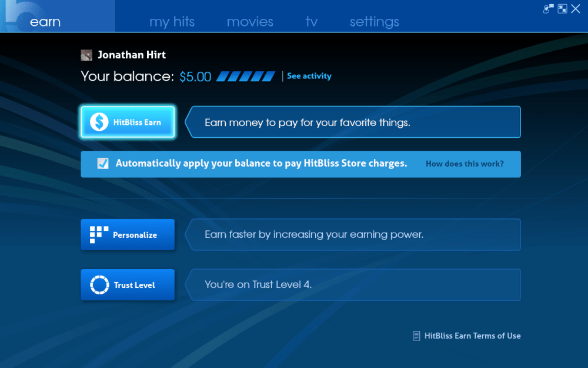
Task: Click the $5.00 balance amount
Action: tap(195, 77)
